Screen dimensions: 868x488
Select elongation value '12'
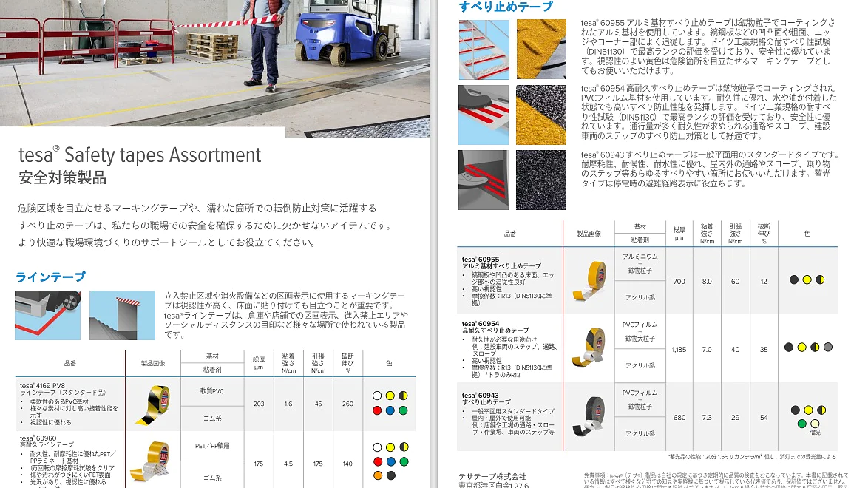click(764, 282)
